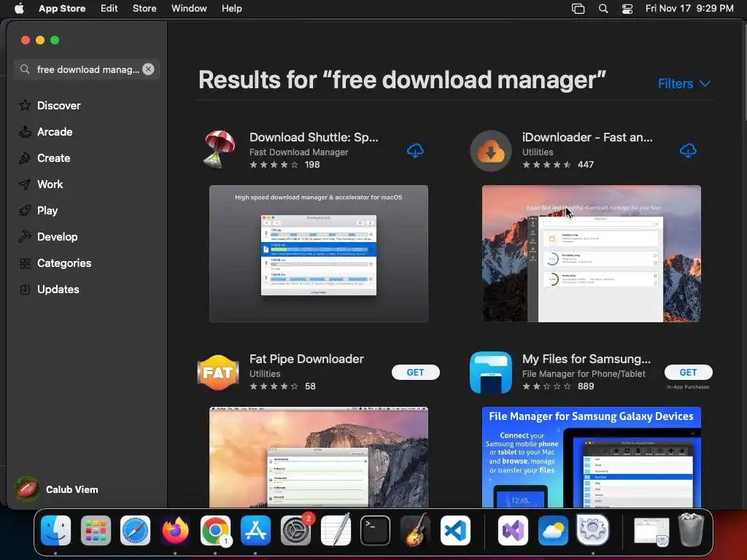Screen dimensions: 747x560
Task: Open the Help menu
Action: point(231,9)
